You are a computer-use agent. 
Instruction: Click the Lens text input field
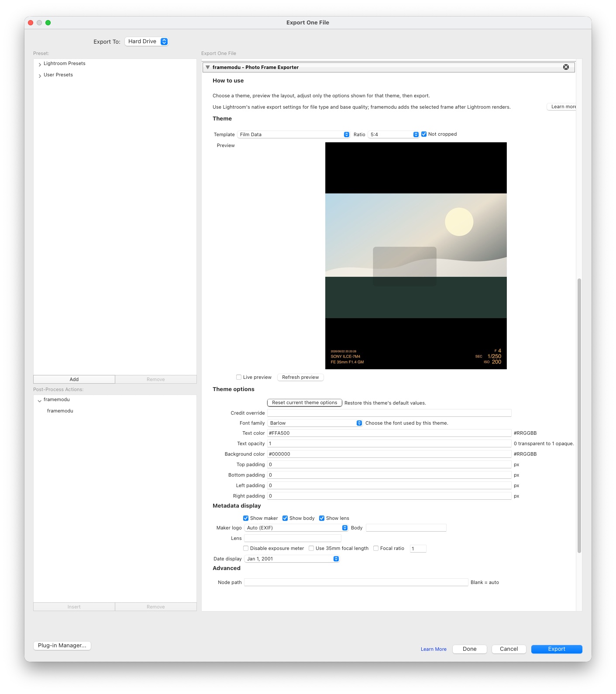(293, 538)
